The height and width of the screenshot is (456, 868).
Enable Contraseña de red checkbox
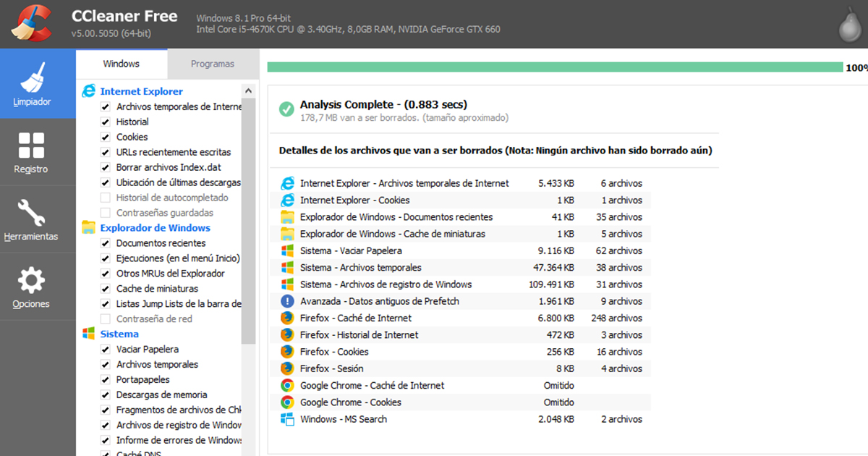click(x=105, y=318)
